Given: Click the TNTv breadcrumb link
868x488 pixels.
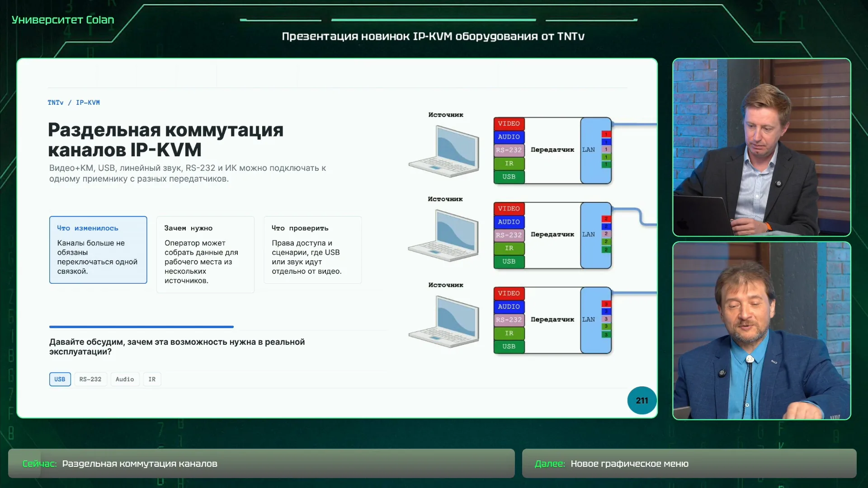Looking at the screenshot, I should coord(56,103).
